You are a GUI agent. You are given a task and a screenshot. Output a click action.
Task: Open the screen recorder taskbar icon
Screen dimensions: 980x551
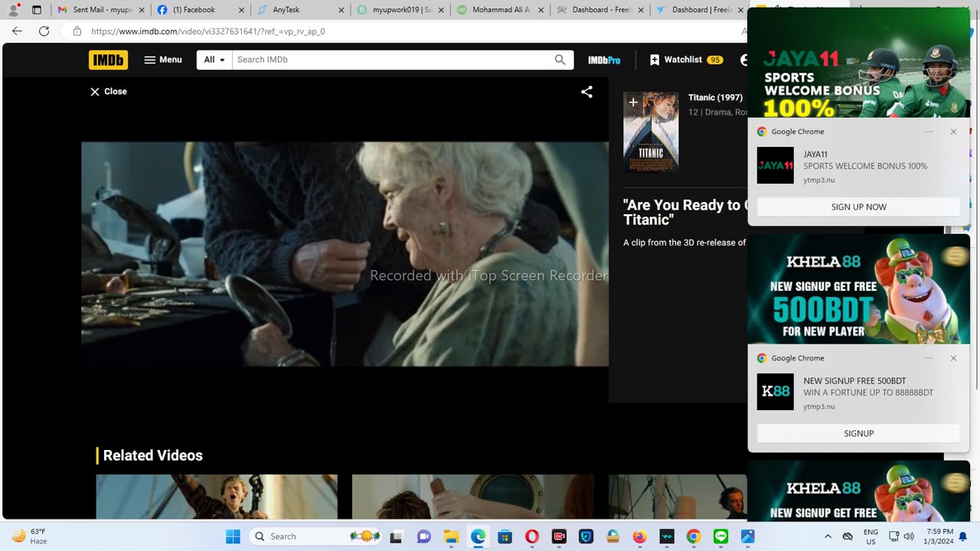(559, 536)
